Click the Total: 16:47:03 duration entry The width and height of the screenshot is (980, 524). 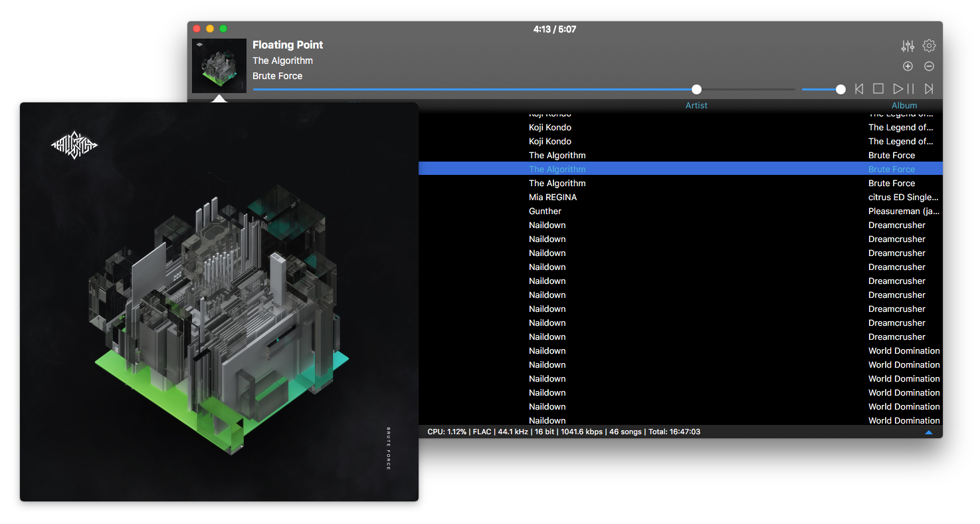click(674, 432)
